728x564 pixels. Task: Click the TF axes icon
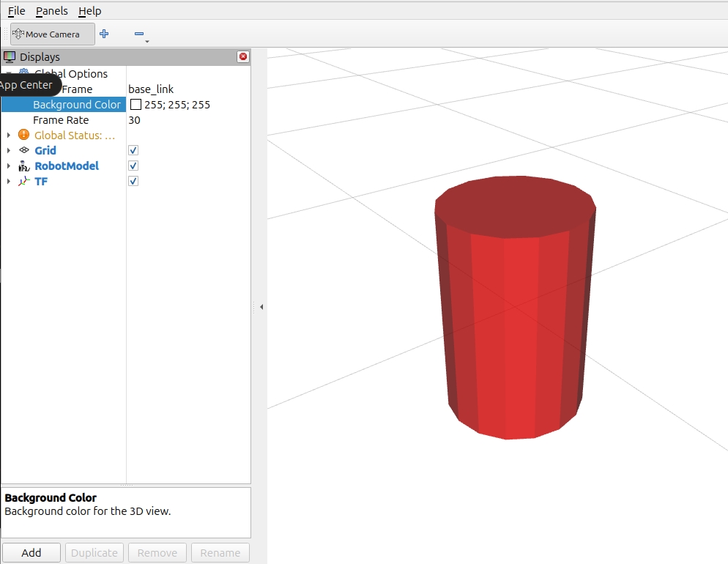23,181
